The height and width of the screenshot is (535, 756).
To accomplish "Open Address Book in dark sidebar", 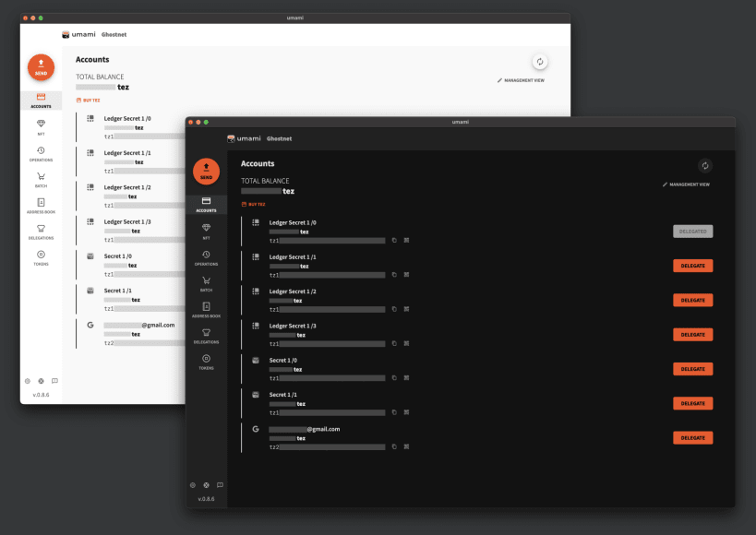I will [207, 310].
